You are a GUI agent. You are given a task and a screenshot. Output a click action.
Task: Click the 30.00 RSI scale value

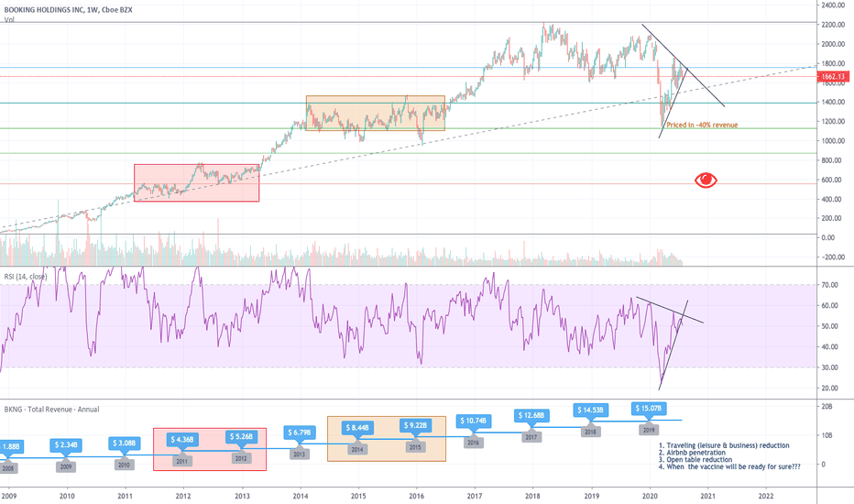(829, 367)
